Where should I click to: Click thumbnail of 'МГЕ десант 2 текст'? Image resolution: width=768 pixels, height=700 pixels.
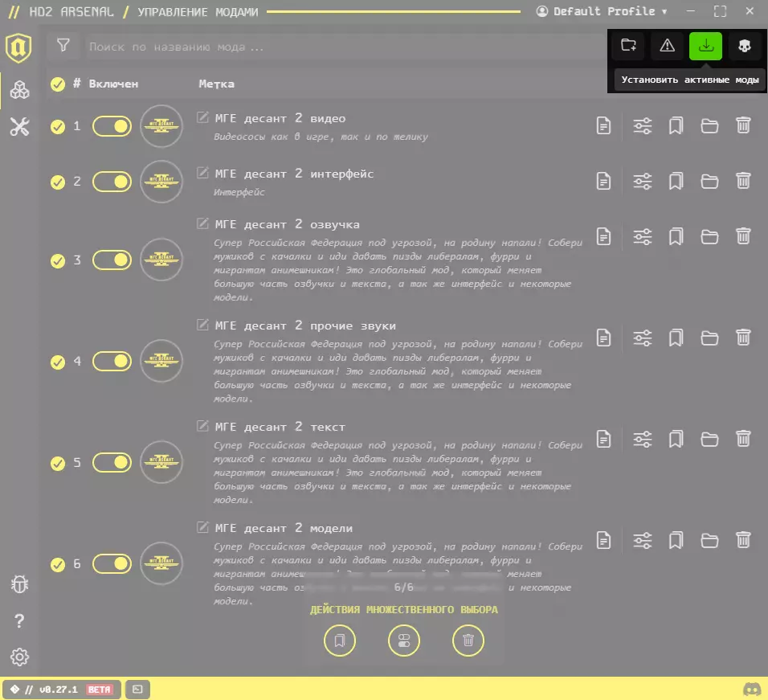click(161, 462)
